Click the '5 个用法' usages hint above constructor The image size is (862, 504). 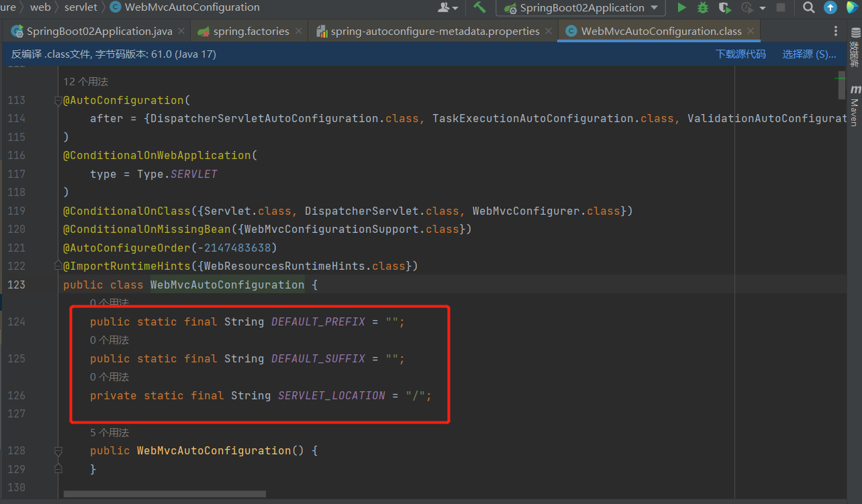coord(109,433)
